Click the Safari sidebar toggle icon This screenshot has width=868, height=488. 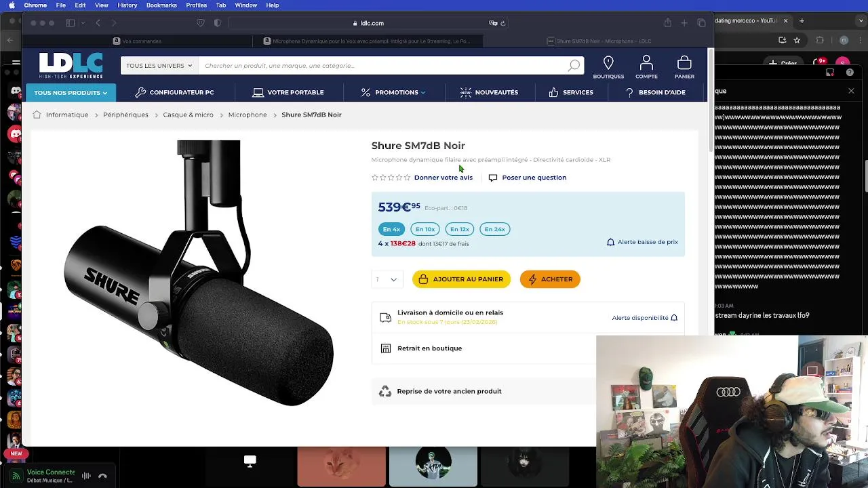click(x=70, y=23)
